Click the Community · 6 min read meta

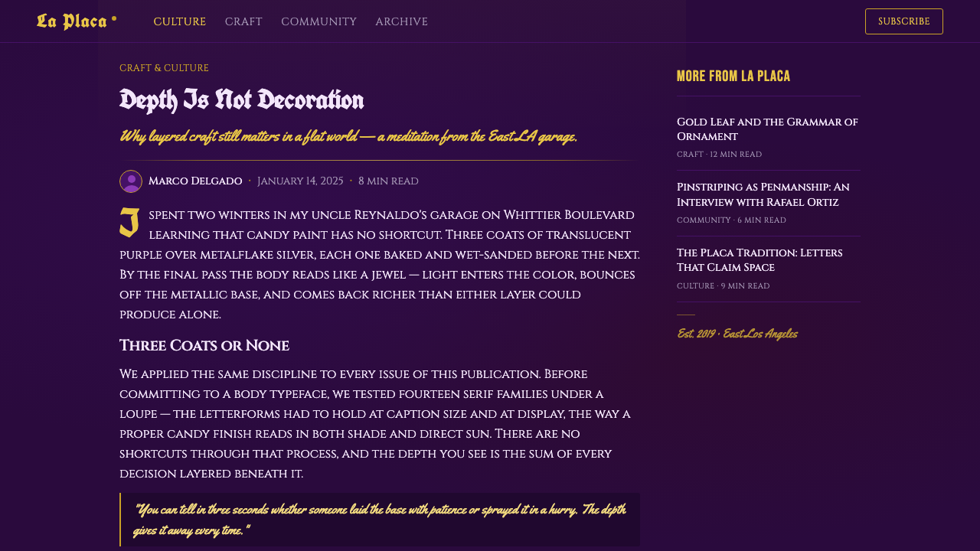tap(731, 220)
